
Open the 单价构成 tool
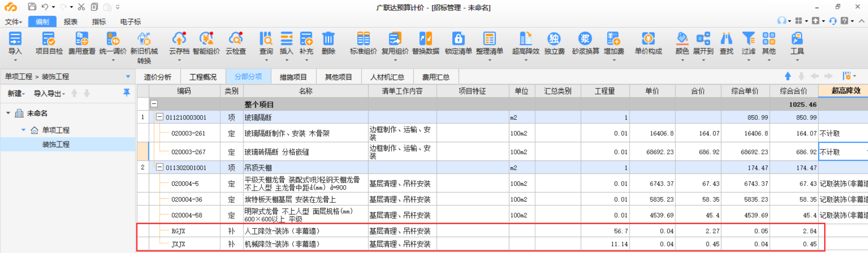(648, 39)
